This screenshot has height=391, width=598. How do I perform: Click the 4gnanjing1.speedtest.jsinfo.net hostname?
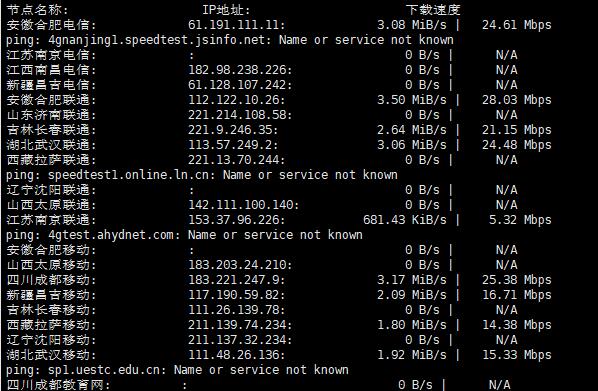156,40
